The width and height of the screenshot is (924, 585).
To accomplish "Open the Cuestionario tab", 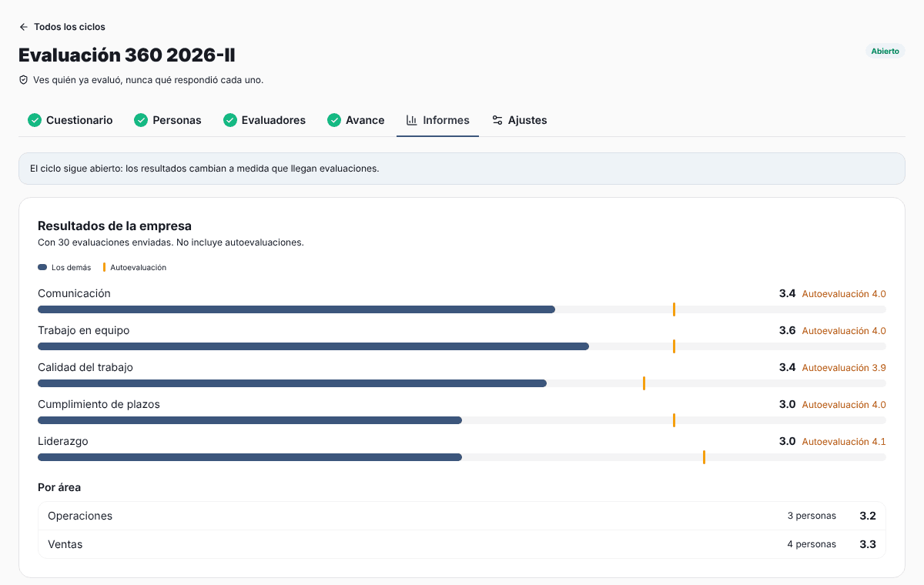I will pos(70,120).
